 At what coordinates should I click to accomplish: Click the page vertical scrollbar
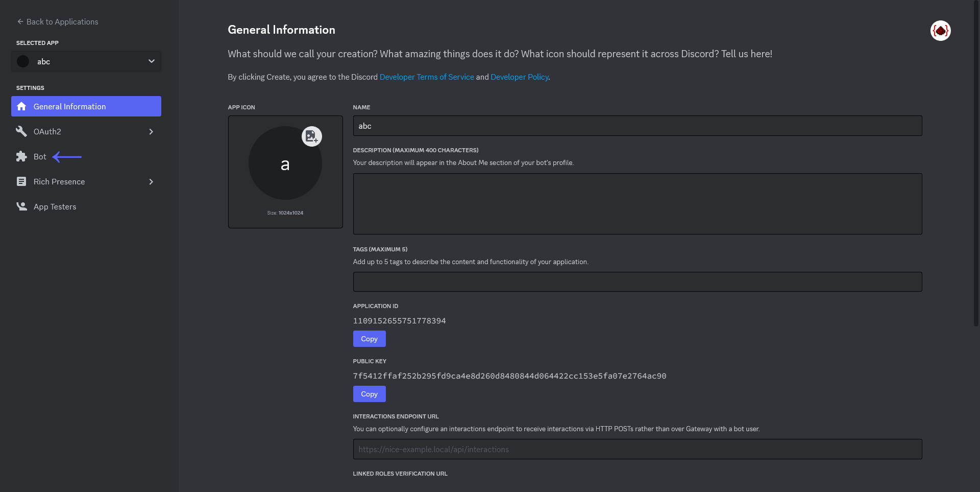click(x=976, y=163)
